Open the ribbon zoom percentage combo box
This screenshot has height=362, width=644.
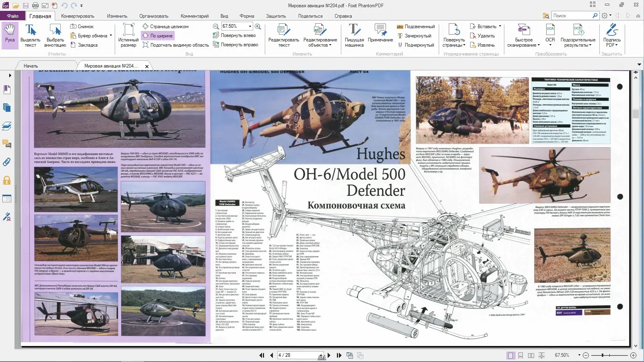coord(237,26)
